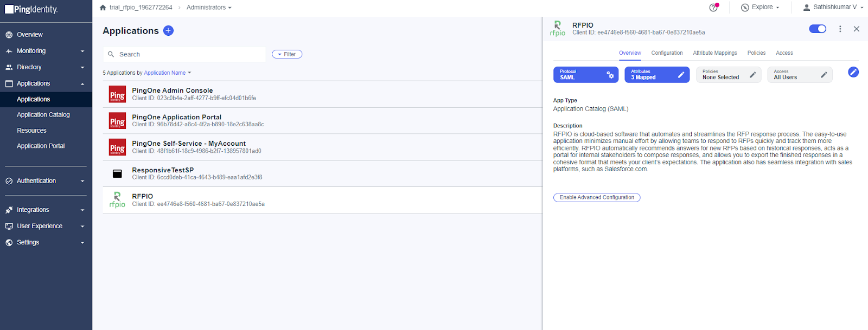Screen dimensions: 868x330
Task: Expand the Integrations menu chevron
Action: 82,210
